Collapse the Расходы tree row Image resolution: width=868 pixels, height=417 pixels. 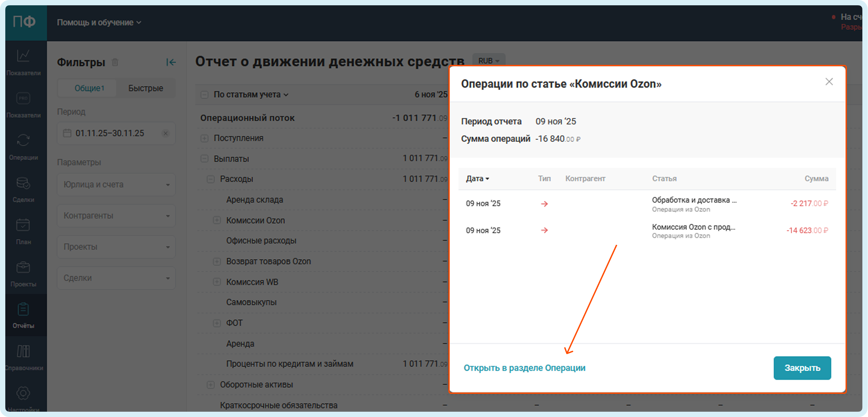211,179
